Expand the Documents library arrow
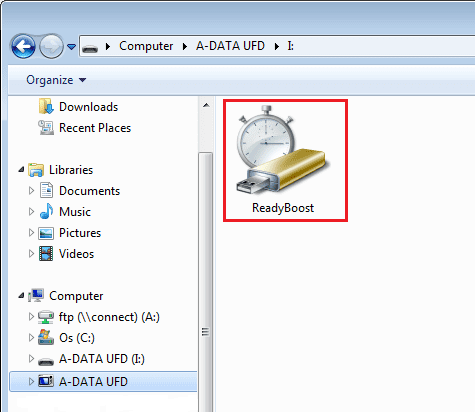The image size is (475, 412). (31, 191)
